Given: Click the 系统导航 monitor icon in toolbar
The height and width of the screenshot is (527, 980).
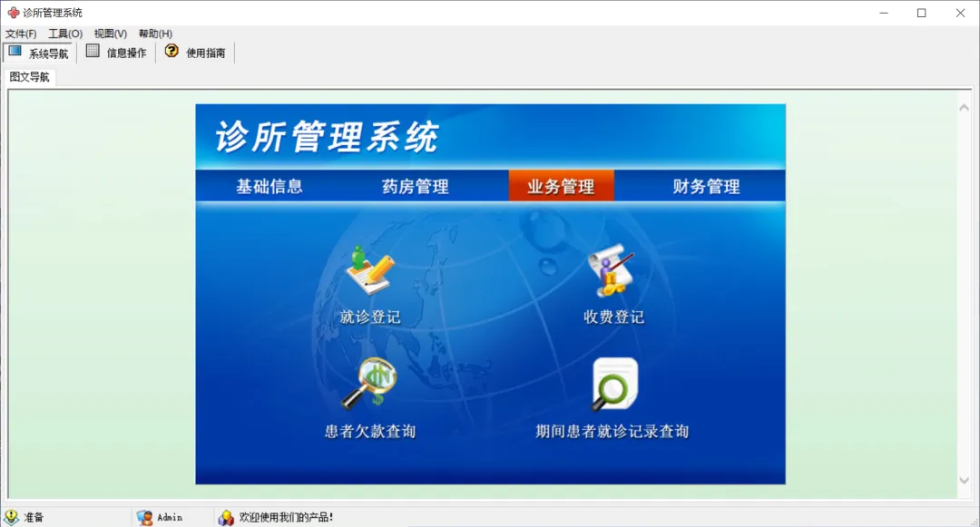Looking at the screenshot, I should tap(15, 52).
